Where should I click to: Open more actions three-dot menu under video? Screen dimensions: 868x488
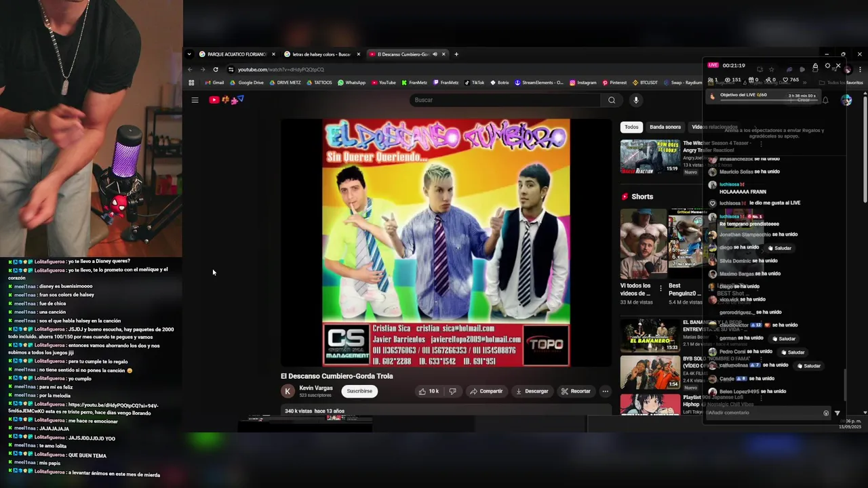[x=605, y=391]
